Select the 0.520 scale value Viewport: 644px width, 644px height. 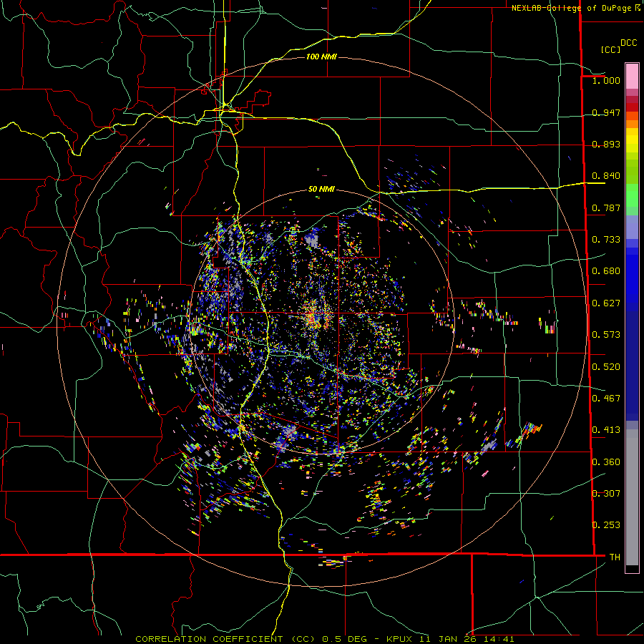(x=606, y=367)
